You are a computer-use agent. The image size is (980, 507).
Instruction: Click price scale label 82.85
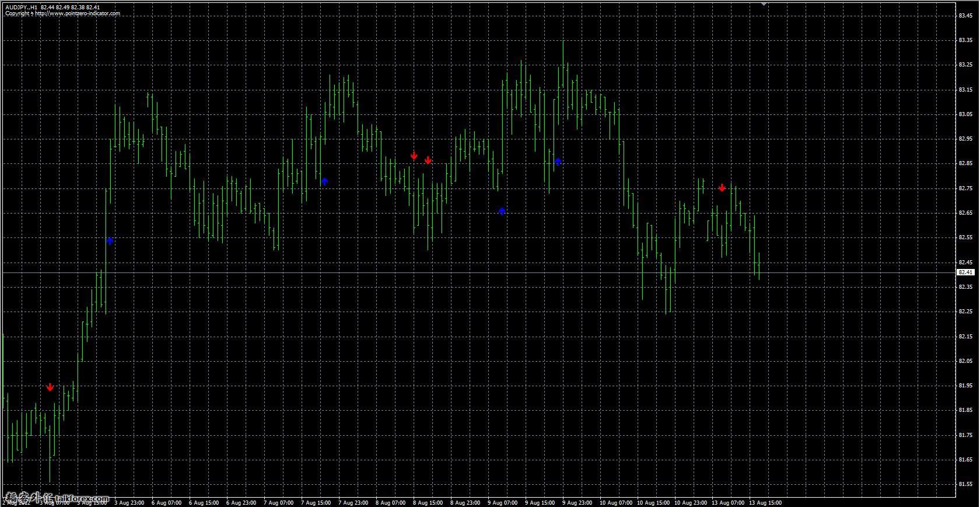pos(965,163)
